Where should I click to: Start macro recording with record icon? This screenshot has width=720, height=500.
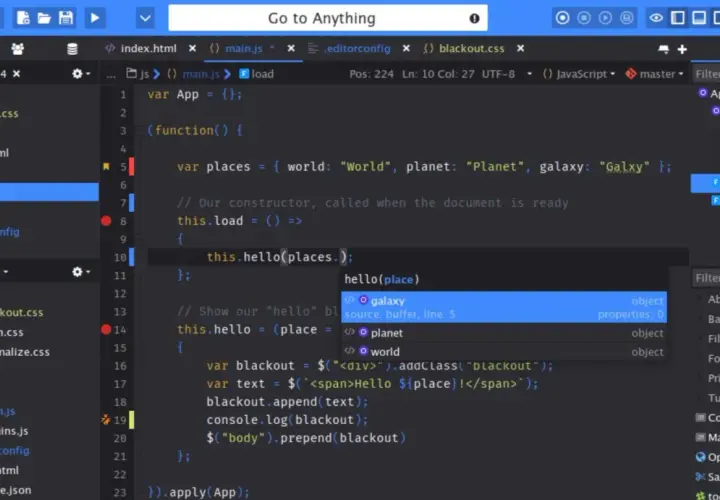pyautogui.click(x=562, y=18)
